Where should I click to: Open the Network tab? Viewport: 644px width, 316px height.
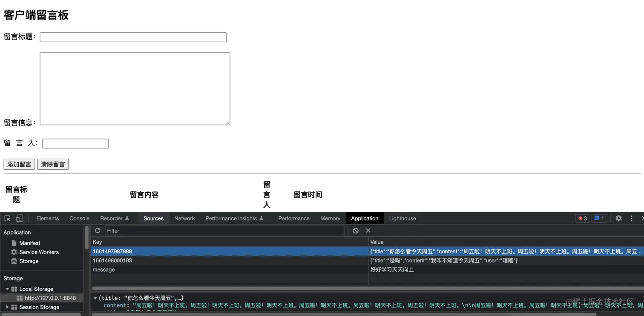point(184,218)
